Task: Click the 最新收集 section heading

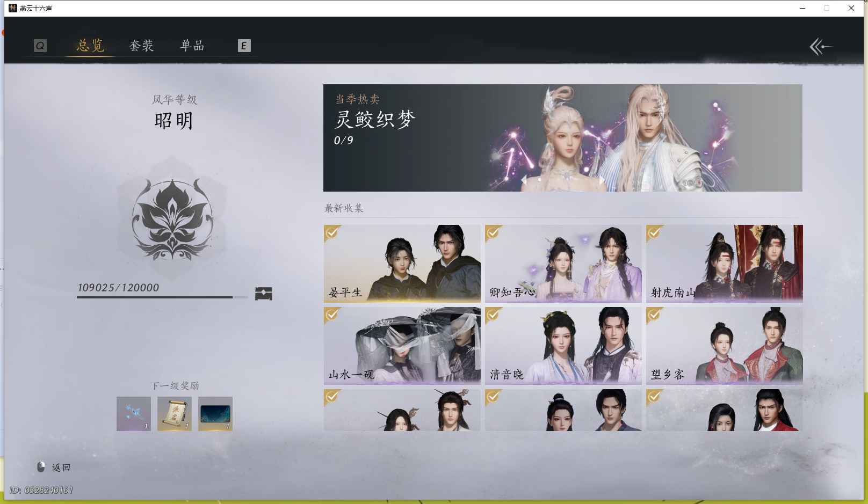Action: (x=344, y=208)
